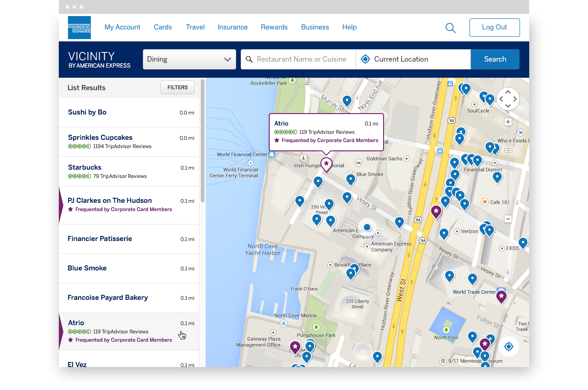Click the American Express logo

(x=79, y=28)
